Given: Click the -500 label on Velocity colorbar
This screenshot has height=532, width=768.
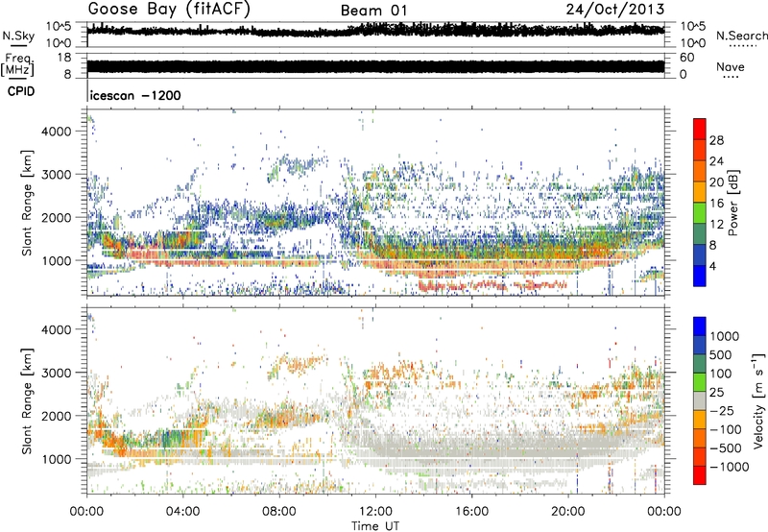Looking at the screenshot, I should 726,448.
